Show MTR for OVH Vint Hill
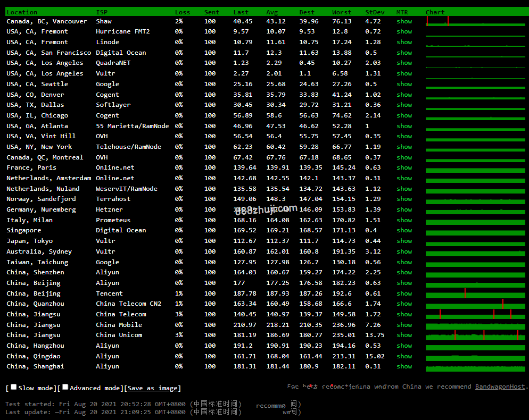 pos(404,136)
